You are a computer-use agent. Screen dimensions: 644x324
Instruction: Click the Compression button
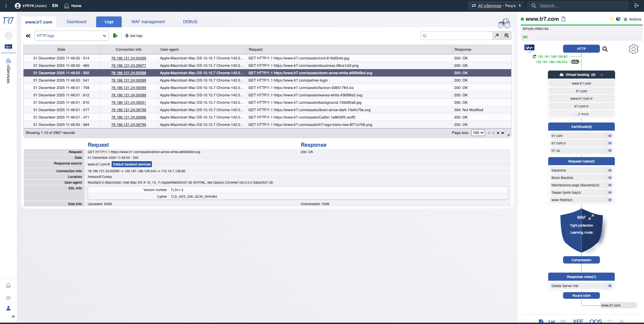(581, 260)
